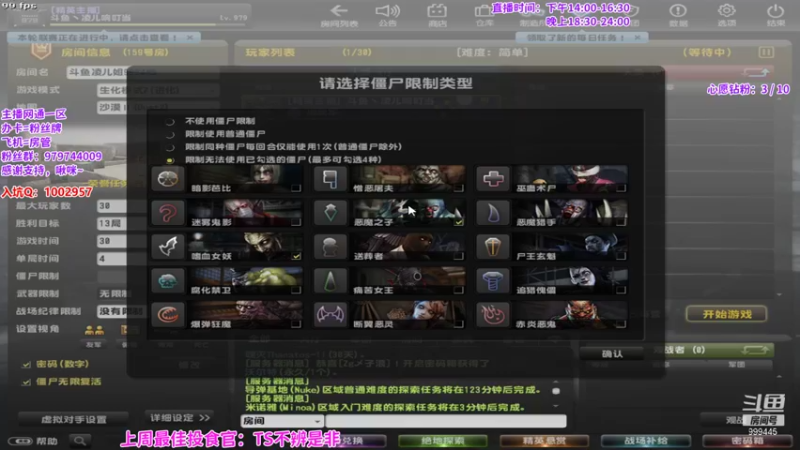Uncheck the 嗜血女妖 checkbox
This screenshot has height=450, width=800.
coord(296,256)
